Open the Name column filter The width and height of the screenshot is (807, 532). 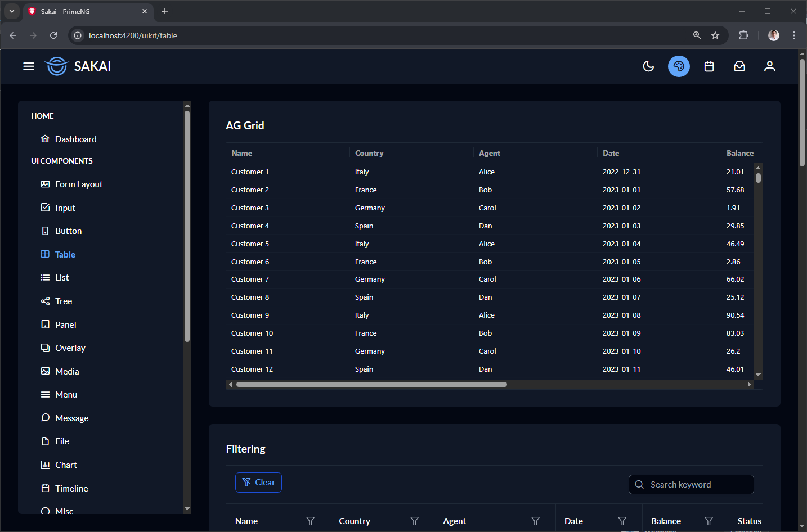coord(310,521)
